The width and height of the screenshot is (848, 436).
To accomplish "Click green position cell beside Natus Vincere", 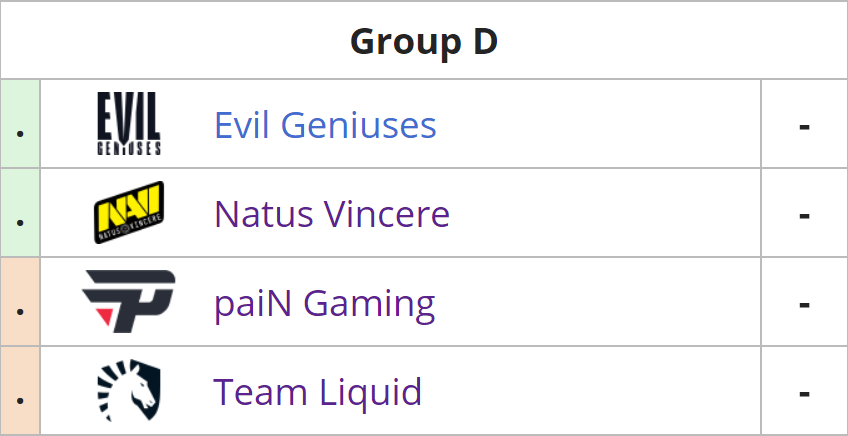I will point(20,213).
